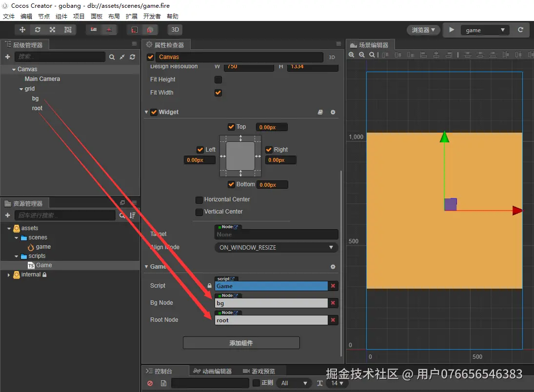
Task: Open the 项目 menu
Action: [79, 17]
